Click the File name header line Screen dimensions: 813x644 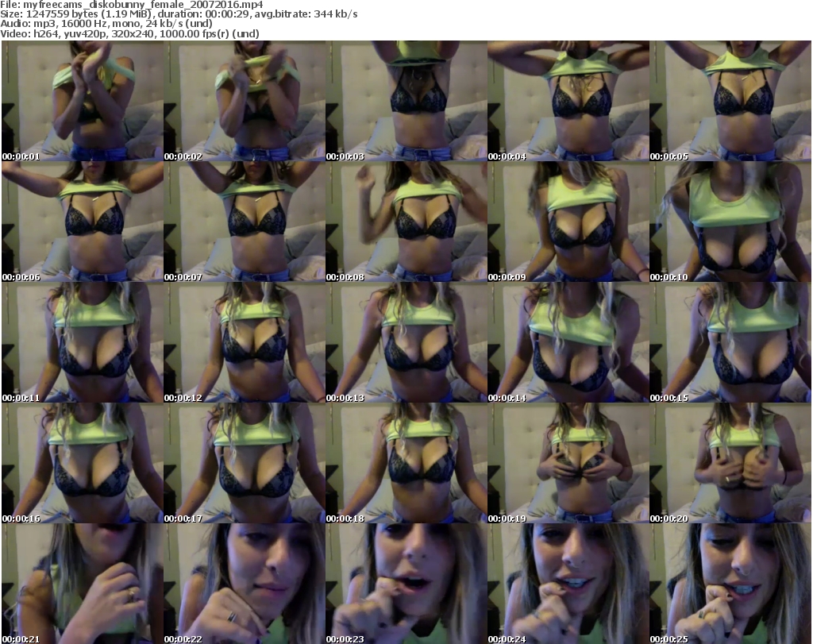pos(132,5)
